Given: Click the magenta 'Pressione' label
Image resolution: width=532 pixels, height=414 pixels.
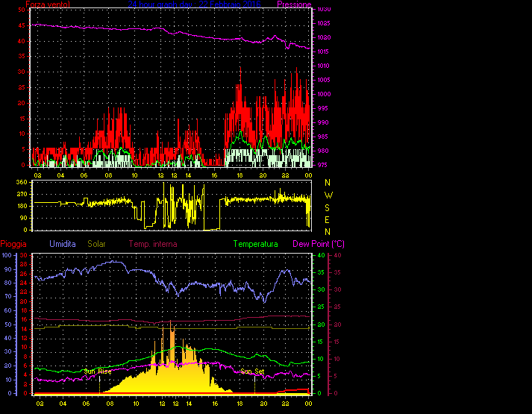Looking at the screenshot, I should [x=294, y=4].
